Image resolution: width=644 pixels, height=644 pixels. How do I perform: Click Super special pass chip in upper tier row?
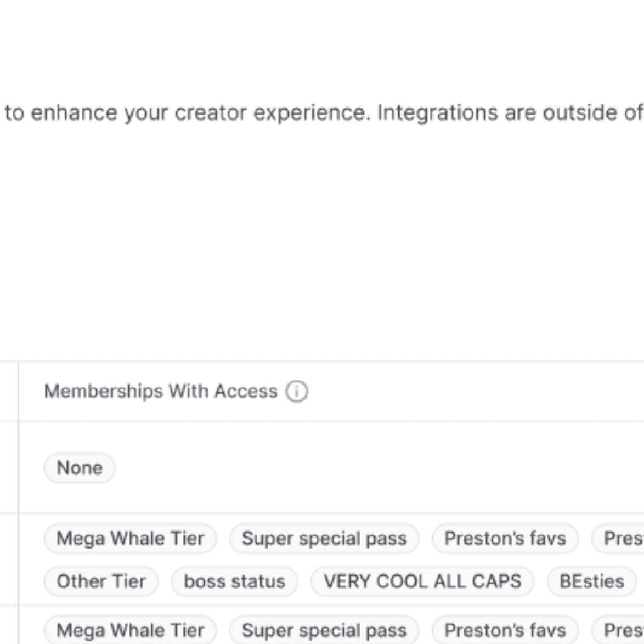click(324, 539)
